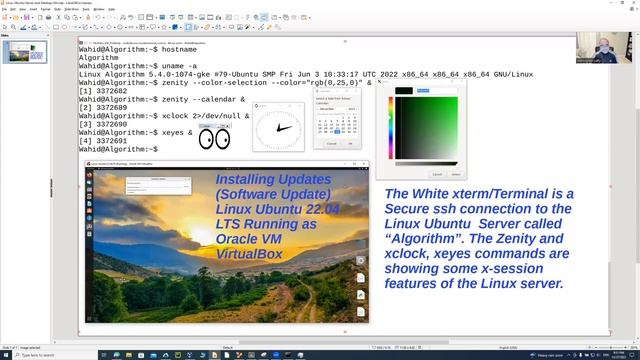Click the 3D Objects cube icon

pos(175,27)
